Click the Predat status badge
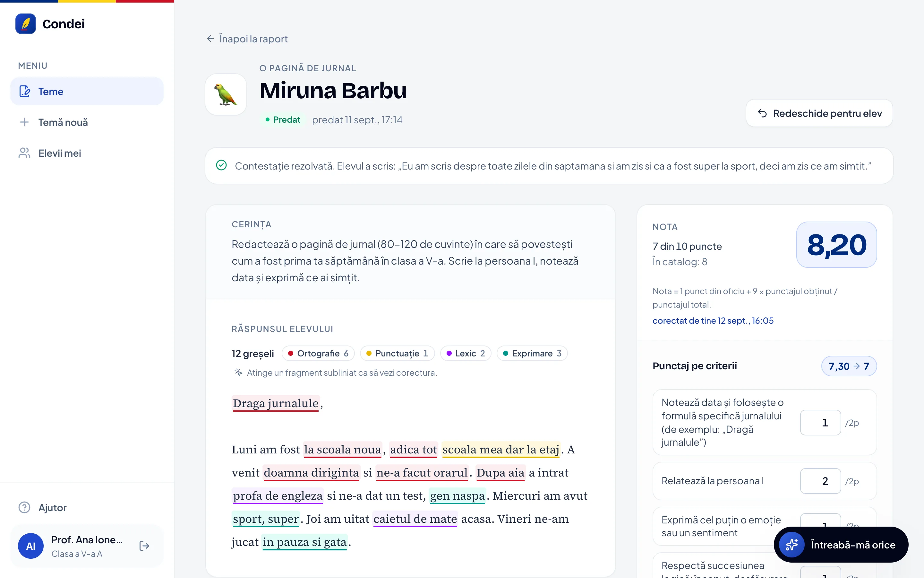The image size is (924, 578). 283,120
